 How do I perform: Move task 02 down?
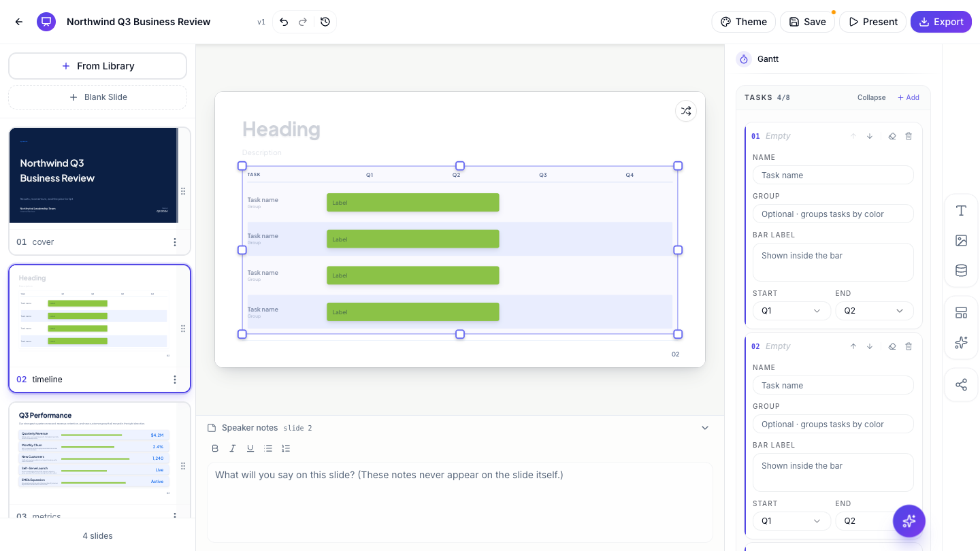pyautogui.click(x=870, y=346)
